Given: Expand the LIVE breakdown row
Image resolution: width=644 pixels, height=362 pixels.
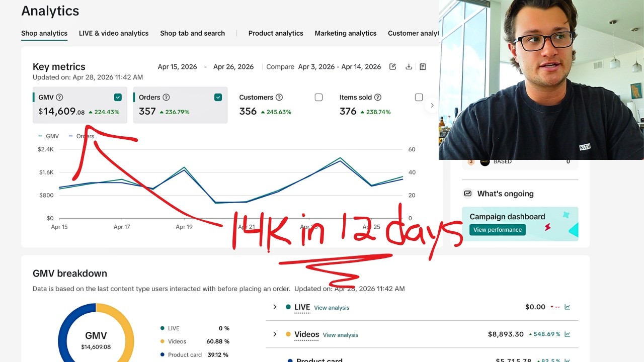Looking at the screenshot, I should click(x=275, y=307).
